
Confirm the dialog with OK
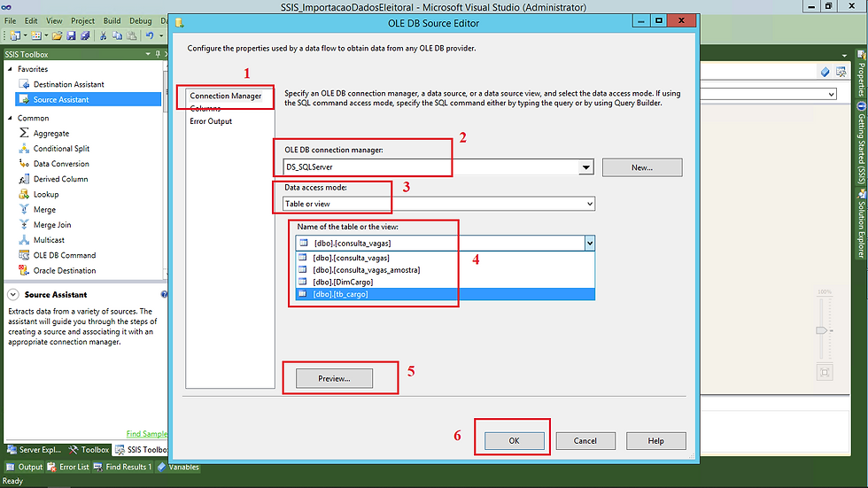515,441
